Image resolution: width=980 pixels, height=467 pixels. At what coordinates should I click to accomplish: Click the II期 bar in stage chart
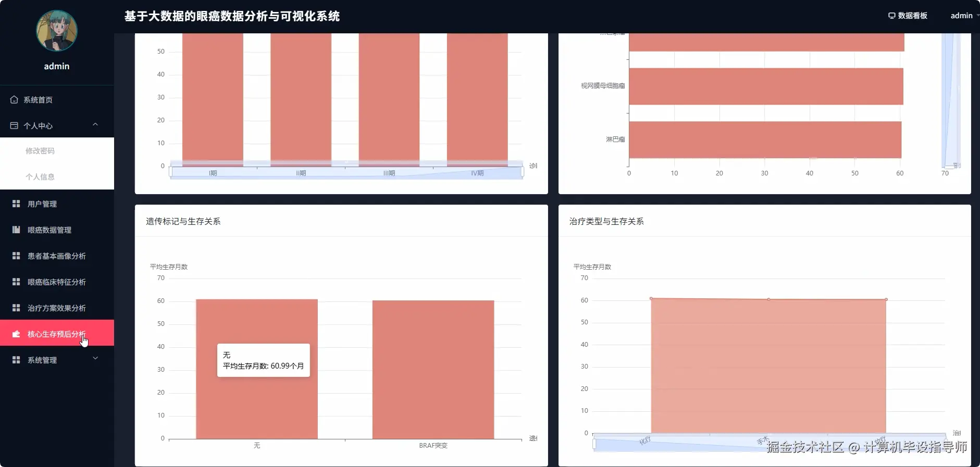tap(301, 99)
